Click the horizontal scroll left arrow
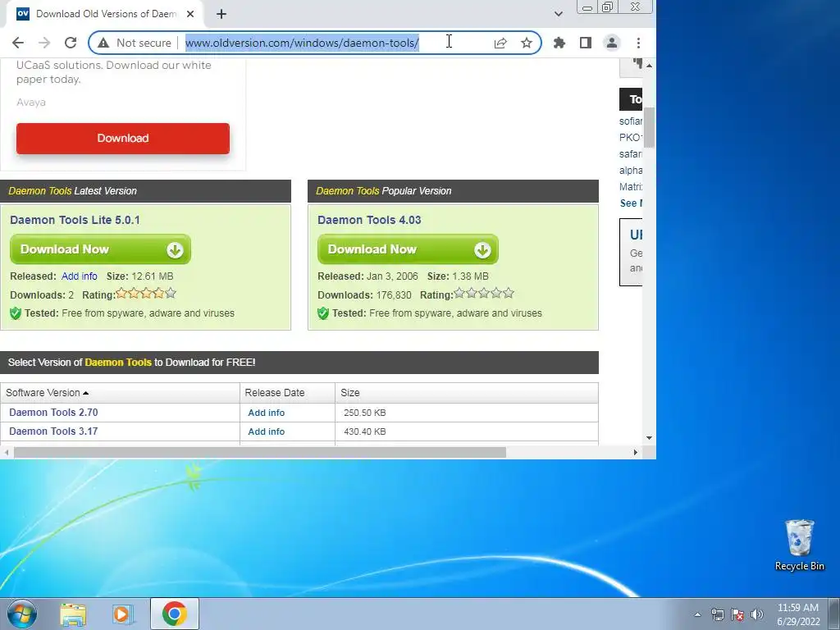This screenshot has height=630, width=840. [x=6, y=453]
